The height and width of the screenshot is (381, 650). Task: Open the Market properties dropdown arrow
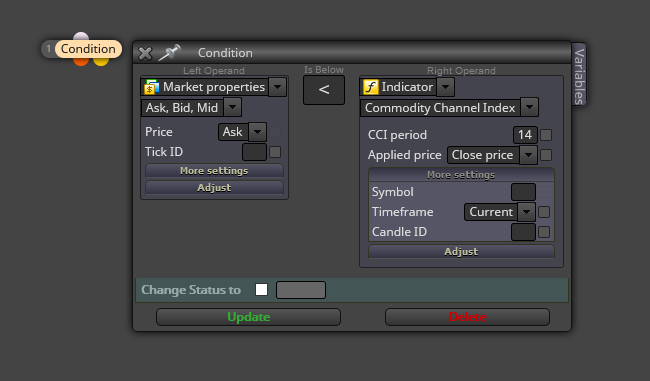point(277,87)
